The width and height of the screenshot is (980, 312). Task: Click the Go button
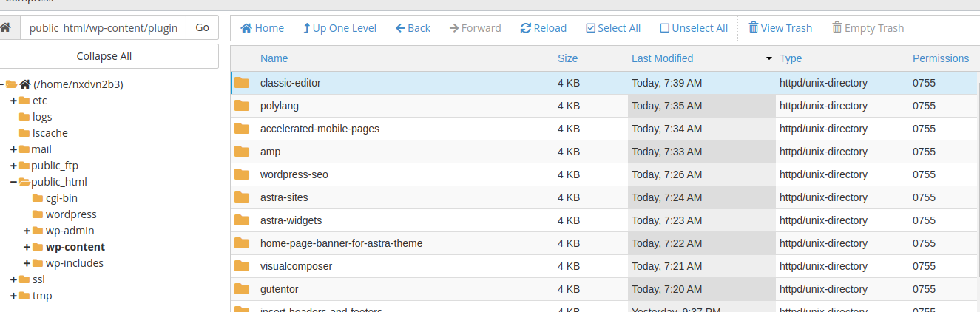(x=202, y=28)
